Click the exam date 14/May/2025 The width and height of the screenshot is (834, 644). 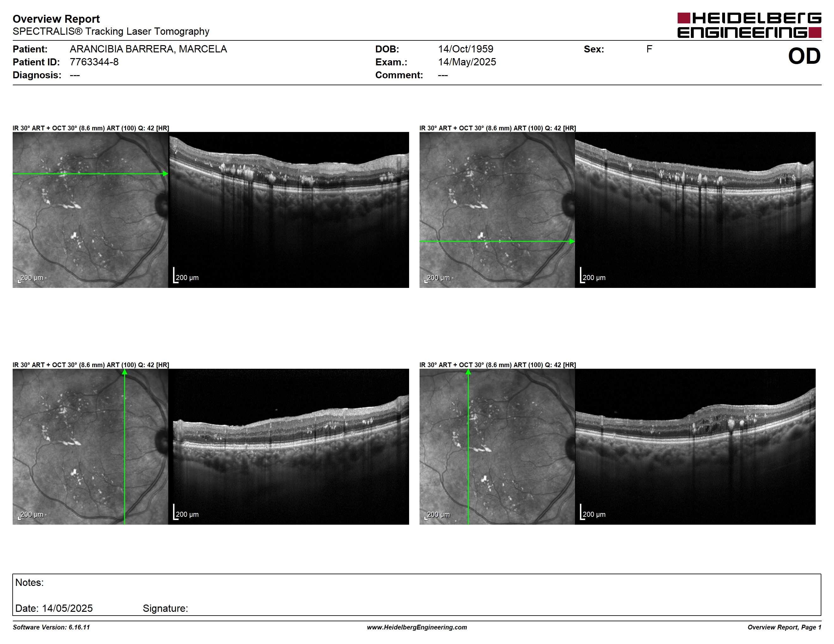[x=467, y=62]
